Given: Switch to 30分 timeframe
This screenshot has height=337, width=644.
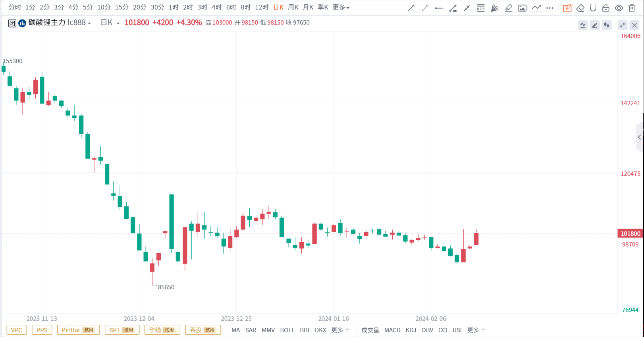Looking at the screenshot, I should click(x=157, y=7).
